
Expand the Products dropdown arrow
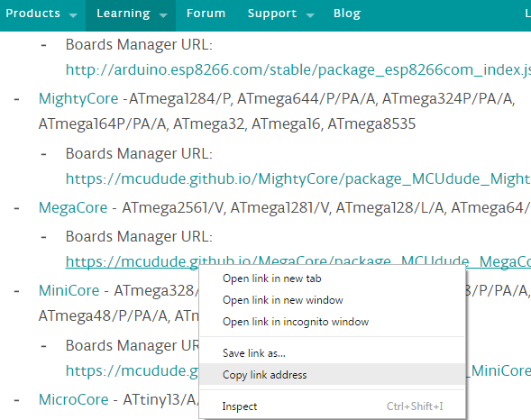pyautogui.click(x=73, y=15)
